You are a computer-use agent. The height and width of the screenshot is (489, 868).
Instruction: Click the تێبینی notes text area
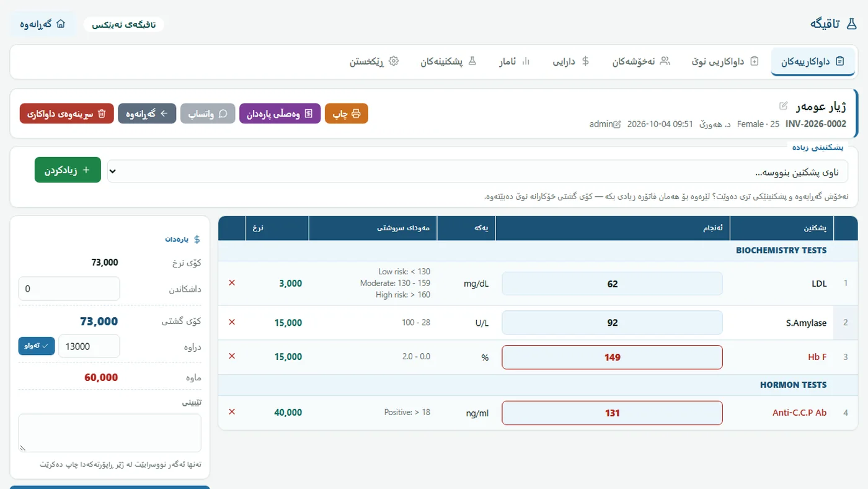(x=110, y=433)
